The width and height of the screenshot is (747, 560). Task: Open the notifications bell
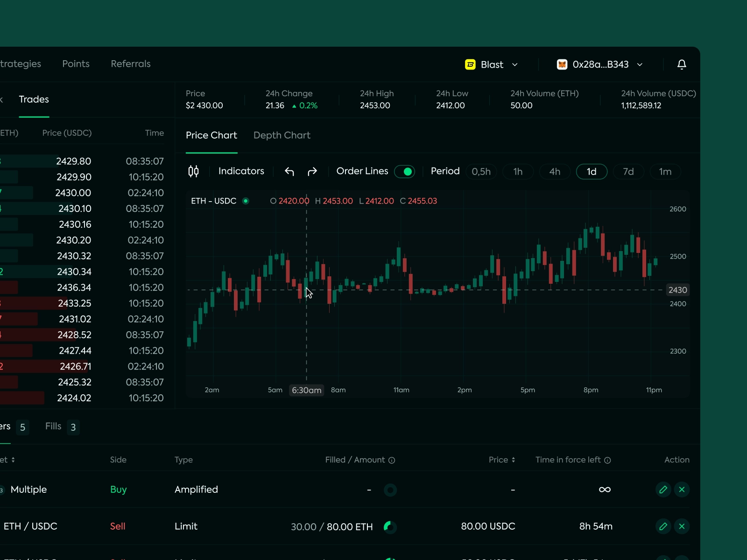tap(682, 64)
